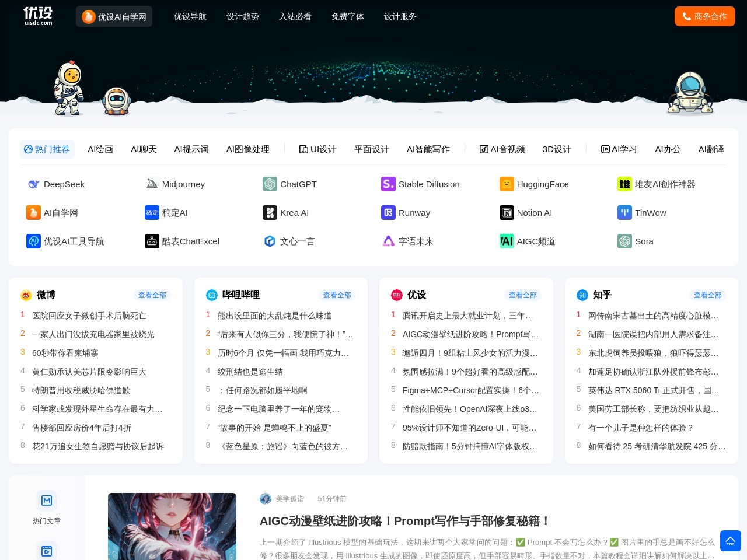Open the UI设计 tab
The image size is (747, 560).
pos(318,149)
